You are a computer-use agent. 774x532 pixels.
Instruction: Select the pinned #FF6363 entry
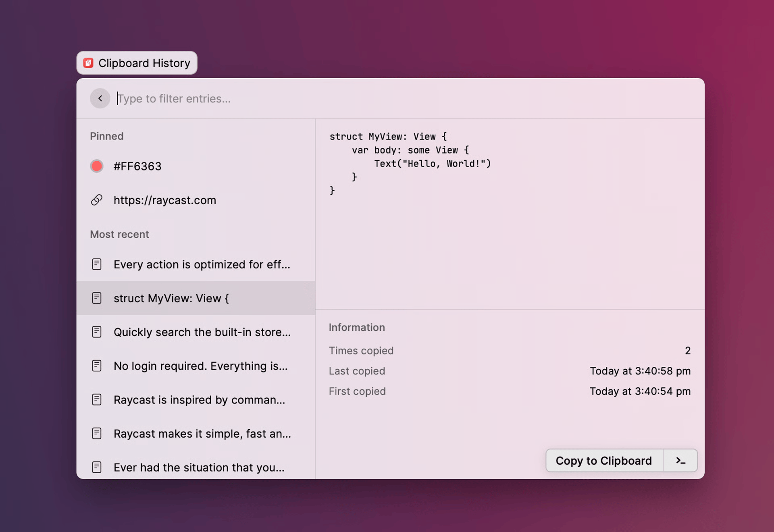tap(137, 166)
